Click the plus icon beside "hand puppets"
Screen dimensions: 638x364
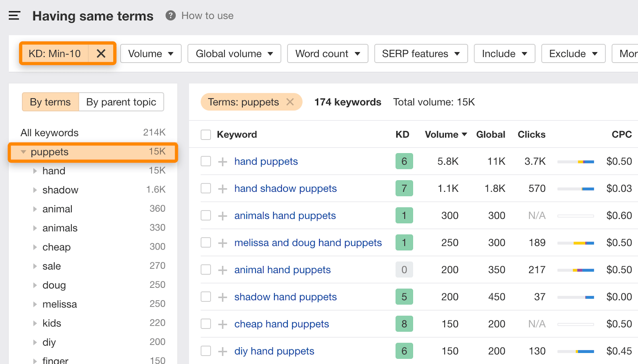(x=222, y=161)
